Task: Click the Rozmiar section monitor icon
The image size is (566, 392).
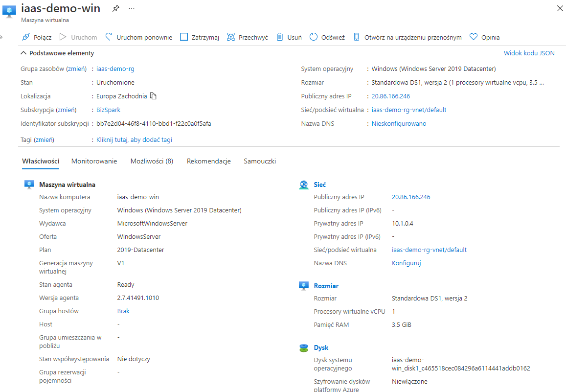Action: 304,286
